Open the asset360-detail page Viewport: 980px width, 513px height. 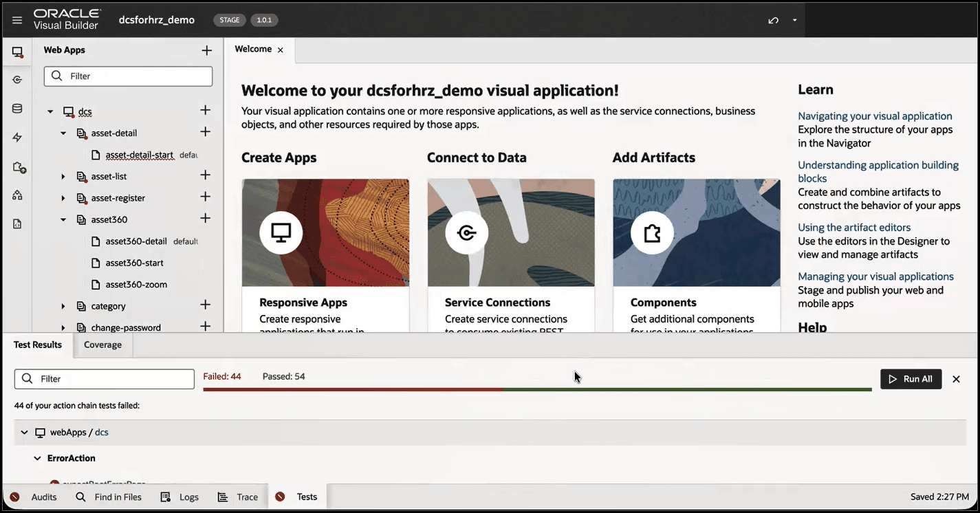136,241
